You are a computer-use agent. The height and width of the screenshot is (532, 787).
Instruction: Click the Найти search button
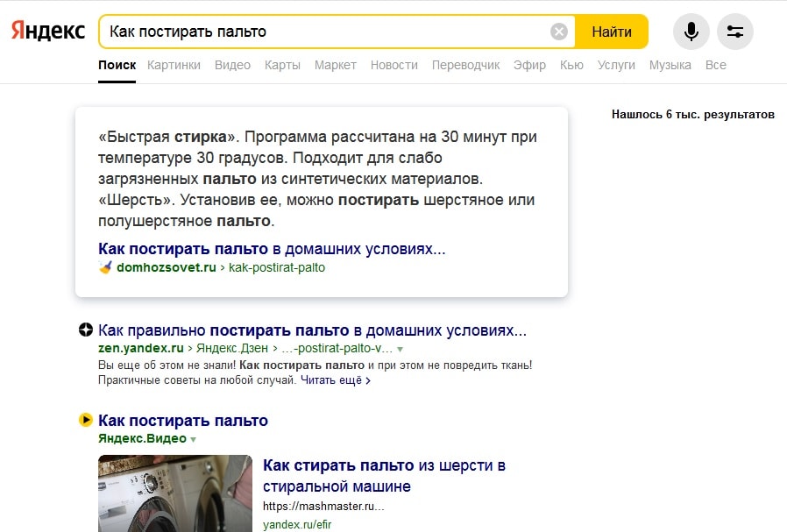(x=612, y=32)
